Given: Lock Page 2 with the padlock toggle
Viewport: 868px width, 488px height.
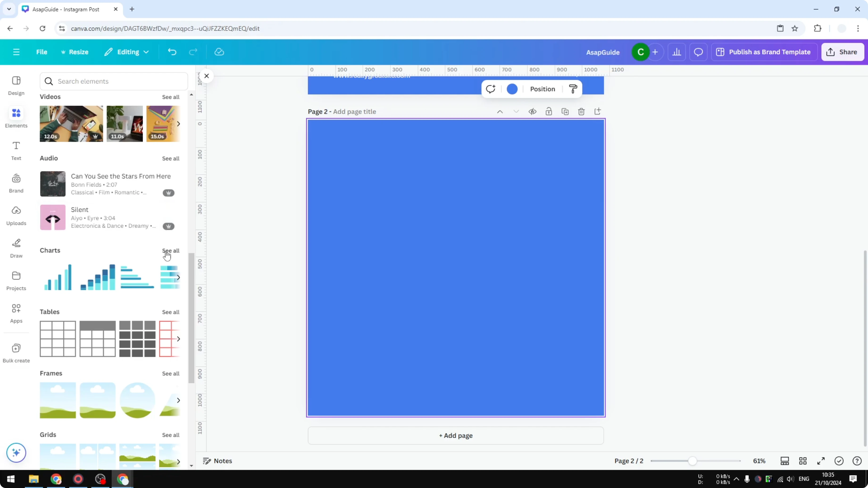Looking at the screenshot, I should coord(549,111).
